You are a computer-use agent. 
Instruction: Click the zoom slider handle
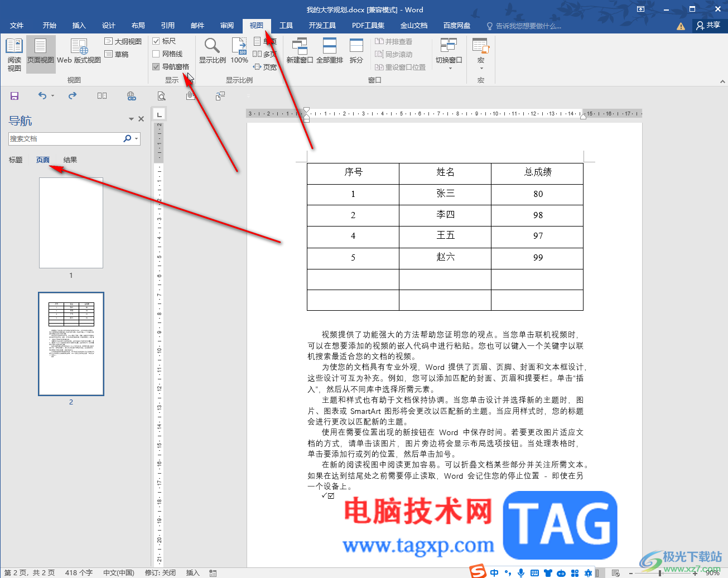click(660, 573)
